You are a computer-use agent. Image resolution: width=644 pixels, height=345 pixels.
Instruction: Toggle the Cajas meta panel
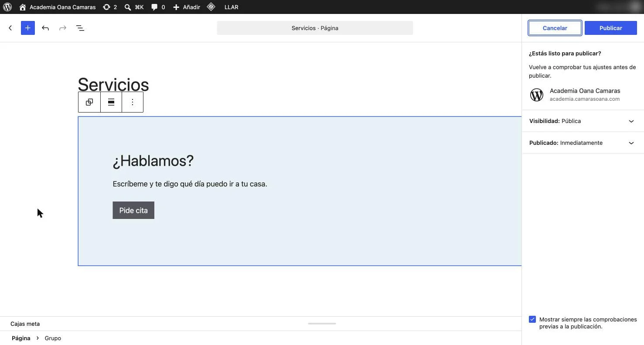click(25, 324)
